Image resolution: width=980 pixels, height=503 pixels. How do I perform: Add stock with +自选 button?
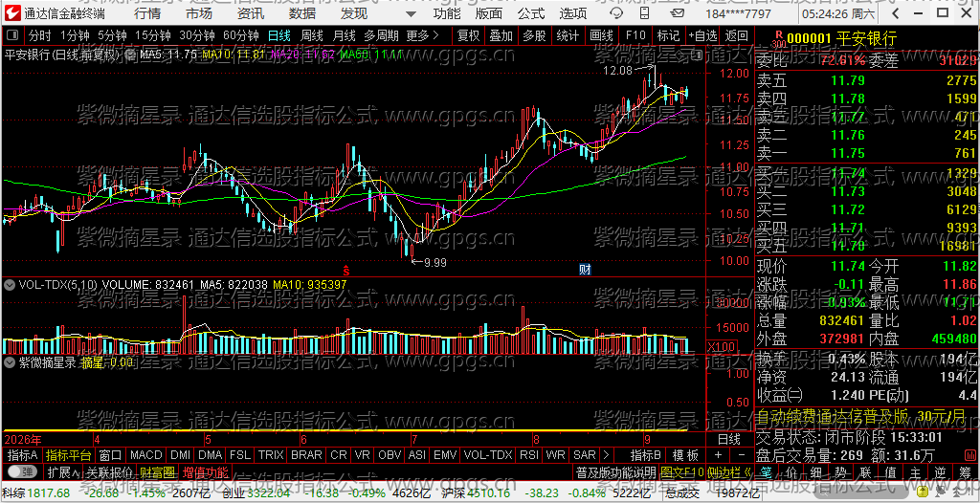click(703, 35)
